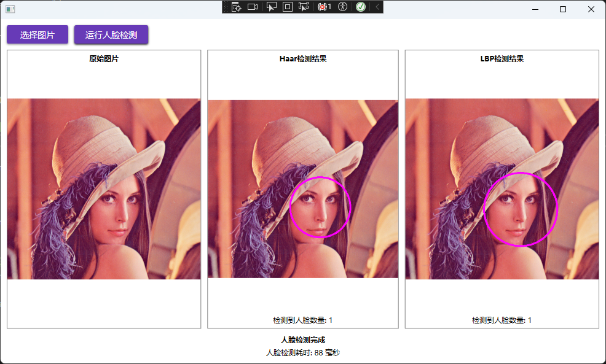Click the 人脸检测完成 status text
This screenshot has height=364, width=606.
[303, 339]
